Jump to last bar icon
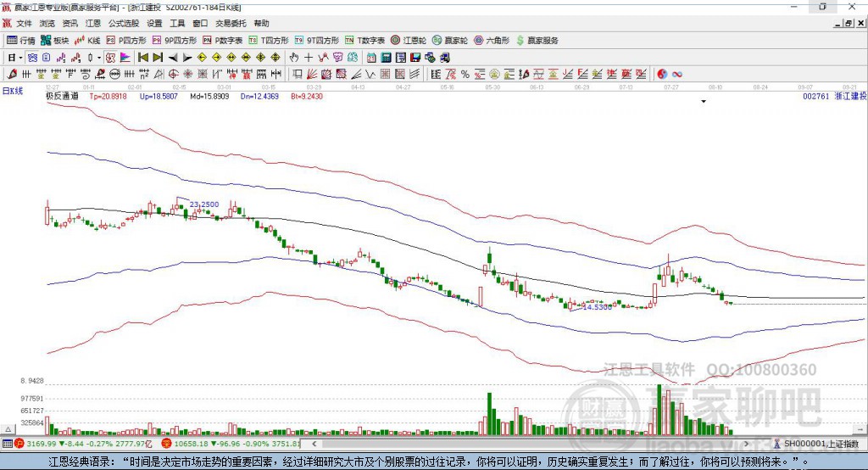The image size is (868, 470). coord(158,58)
